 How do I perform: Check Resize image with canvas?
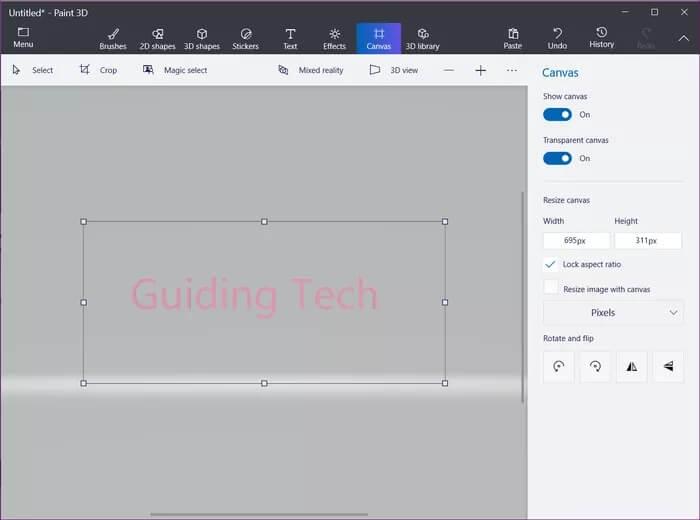click(550, 287)
